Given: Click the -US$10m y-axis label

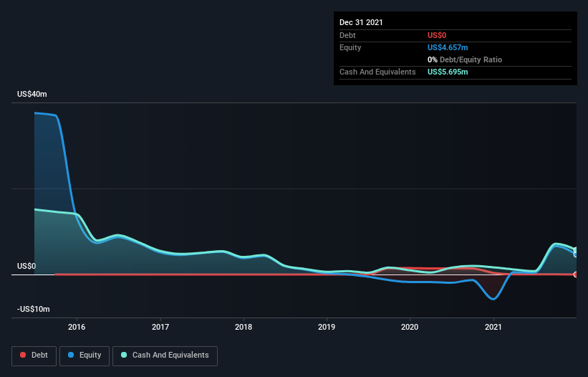Looking at the screenshot, I should (34, 309).
